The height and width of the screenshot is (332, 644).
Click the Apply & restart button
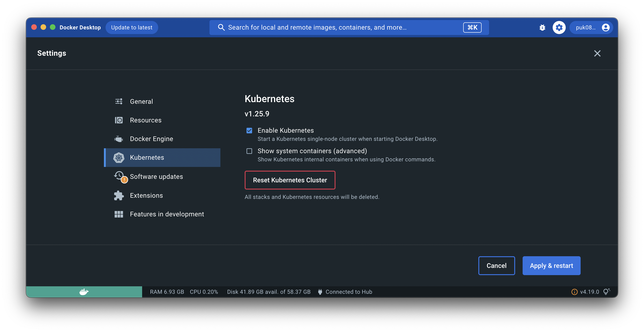551,266
